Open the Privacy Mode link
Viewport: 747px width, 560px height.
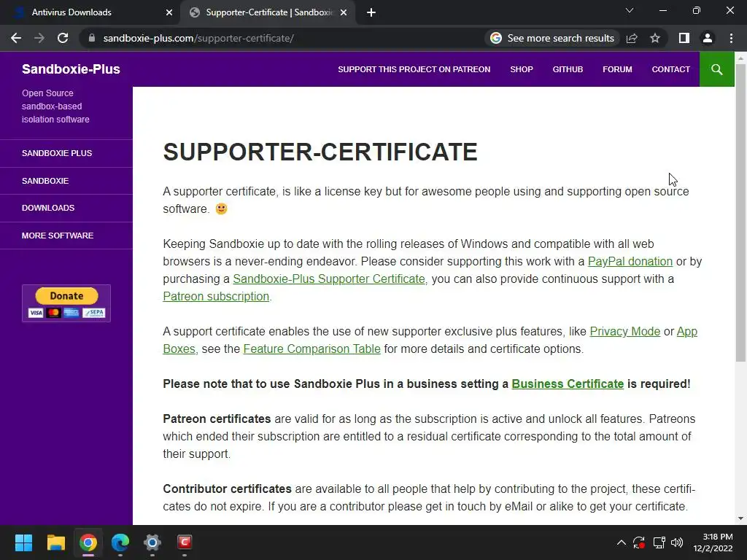[x=624, y=332]
